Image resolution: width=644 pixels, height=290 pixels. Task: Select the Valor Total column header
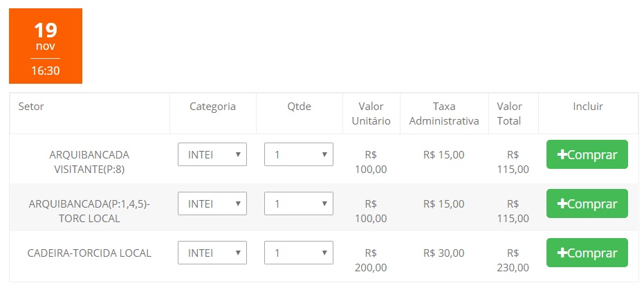pos(509,114)
